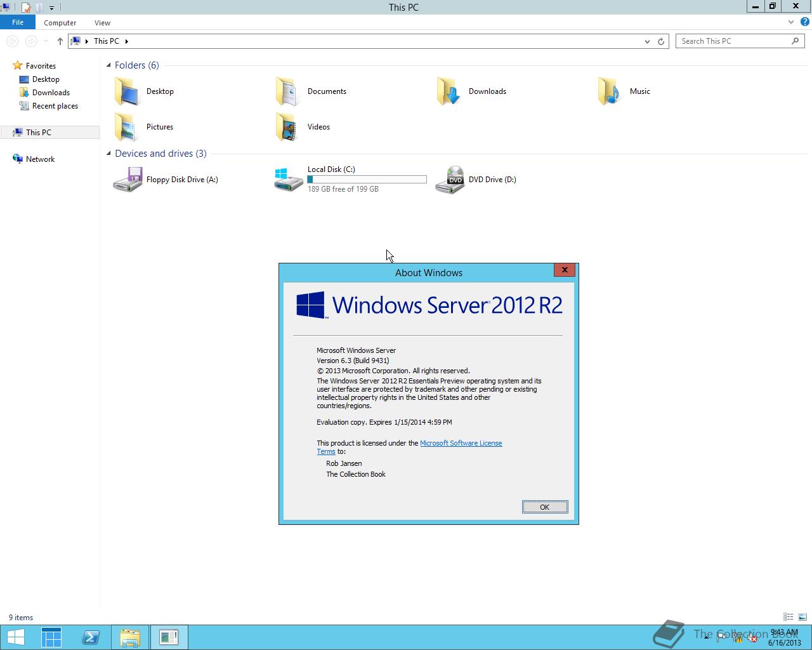Expand the arrow after This PC breadcrumb
This screenshot has width=812, height=650.
tap(127, 41)
